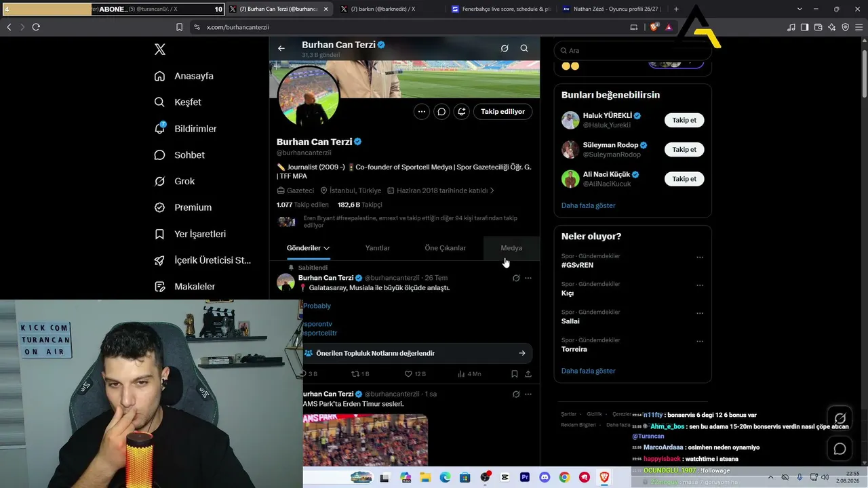Open the floating chat drawer button
Image resolution: width=868 pixels, height=488 pixels.
[840, 449]
